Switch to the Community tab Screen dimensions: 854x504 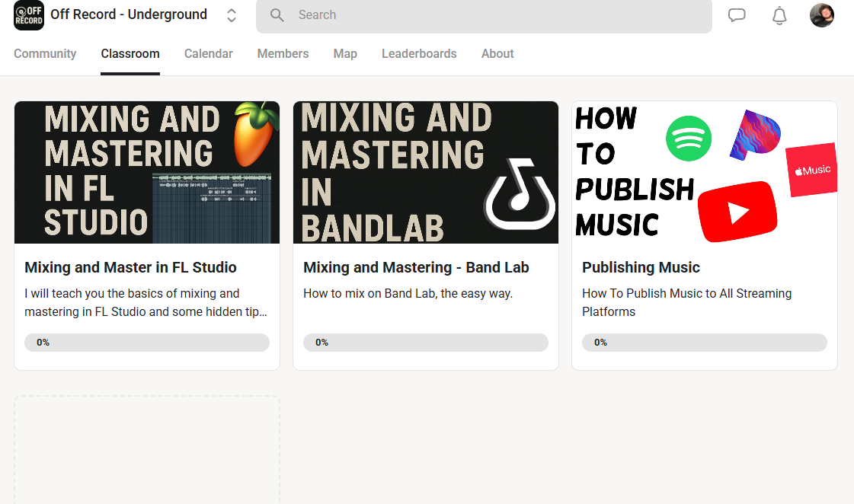[x=45, y=54]
